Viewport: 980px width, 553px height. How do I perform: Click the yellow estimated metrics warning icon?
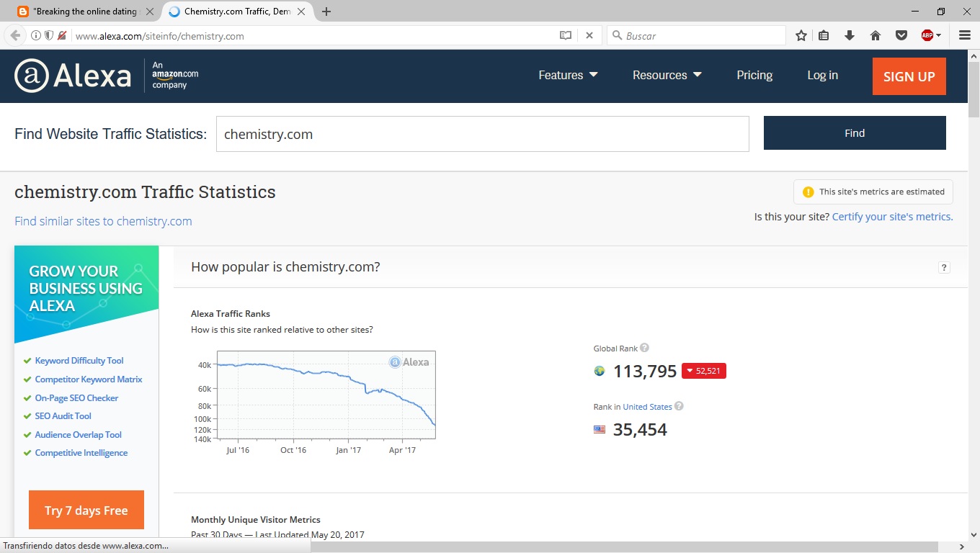(808, 192)
